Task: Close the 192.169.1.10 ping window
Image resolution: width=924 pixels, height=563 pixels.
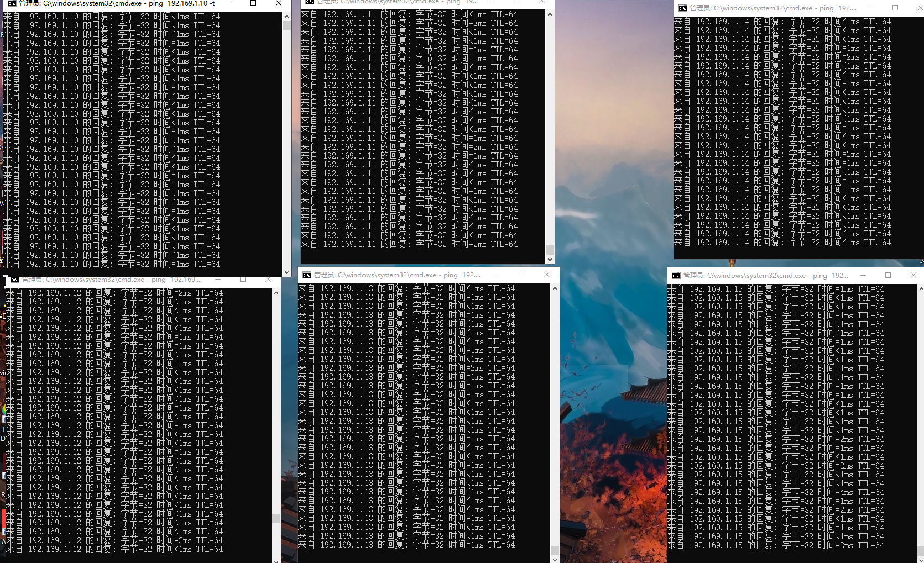Action: coord(279,3)
